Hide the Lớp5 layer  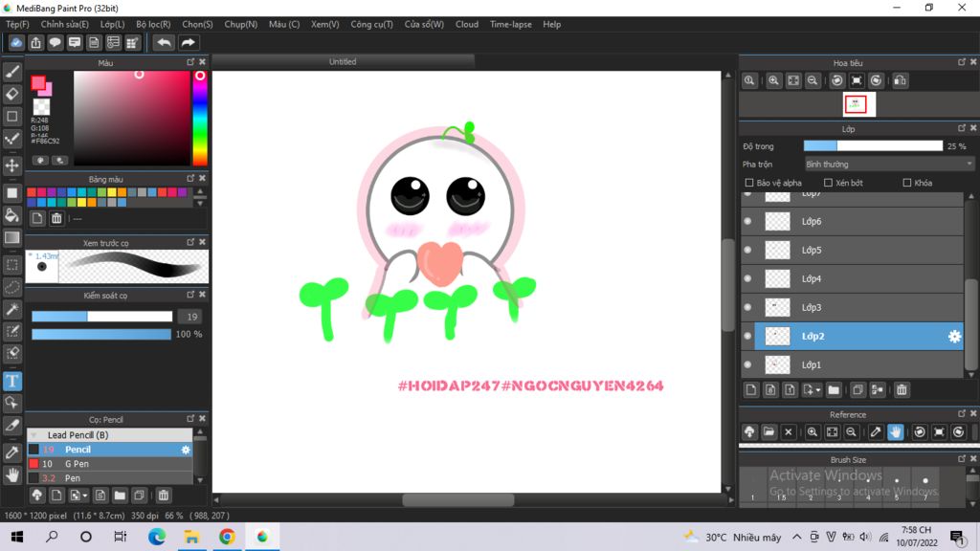(x=747, y=250)
